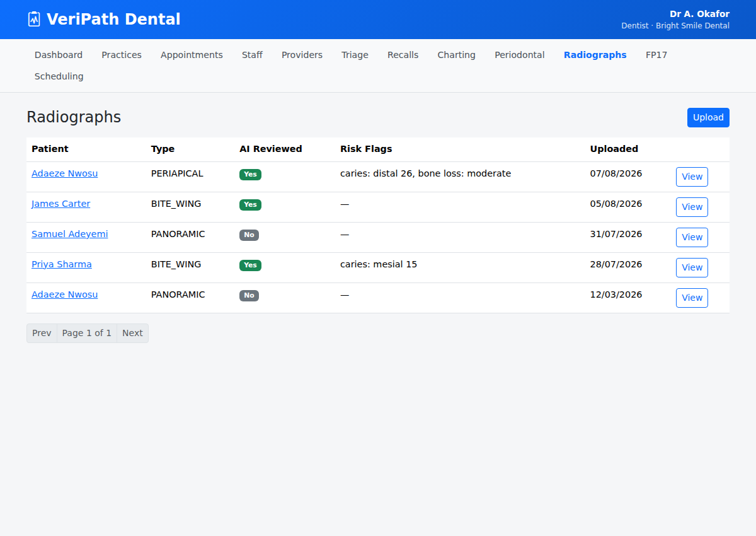Click the date 31/07/2026
This screenshot has height=536, width=756.
[x=616, y=234]
